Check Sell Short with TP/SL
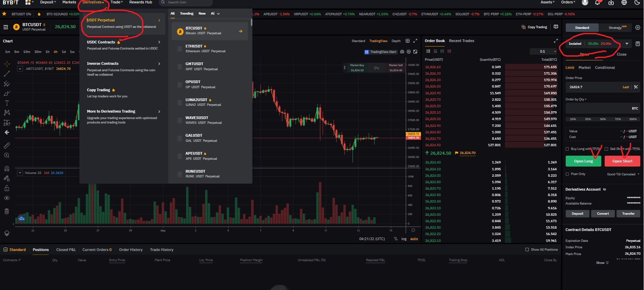Viewport: 644px width, 290px height. (606, 149)
